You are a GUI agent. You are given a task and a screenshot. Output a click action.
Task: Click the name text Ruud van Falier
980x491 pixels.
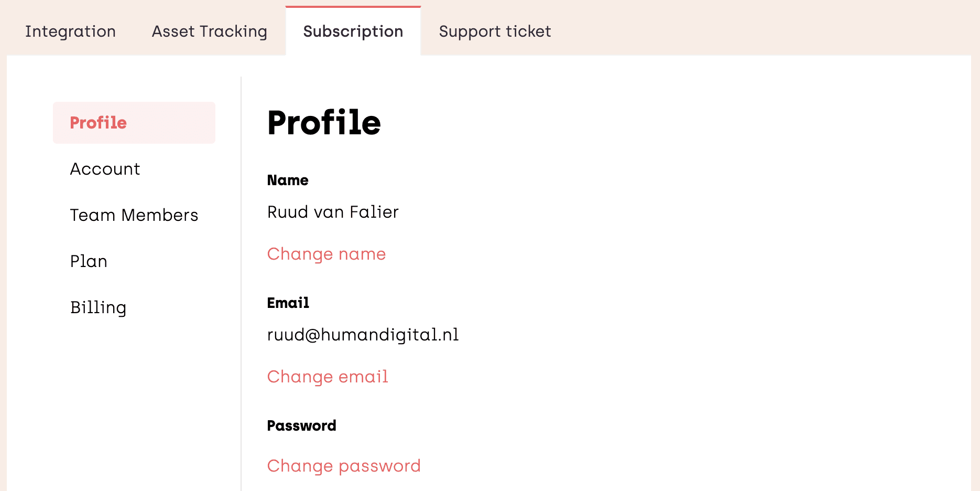(x=333, y=212)
